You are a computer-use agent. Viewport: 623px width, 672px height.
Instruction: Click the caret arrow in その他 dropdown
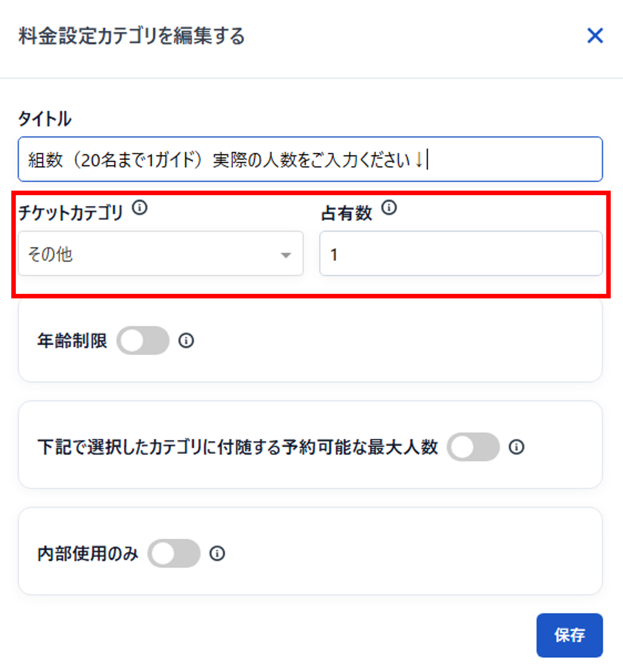[286, 255]
